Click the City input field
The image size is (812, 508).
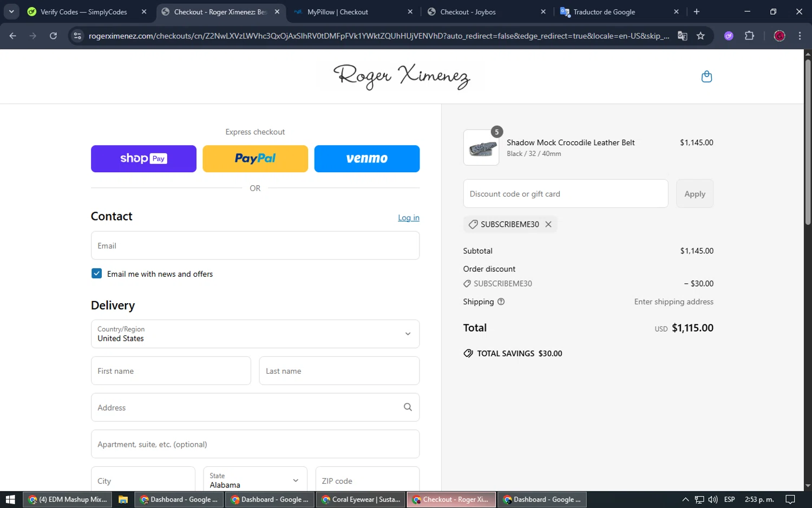pos(143,479)
